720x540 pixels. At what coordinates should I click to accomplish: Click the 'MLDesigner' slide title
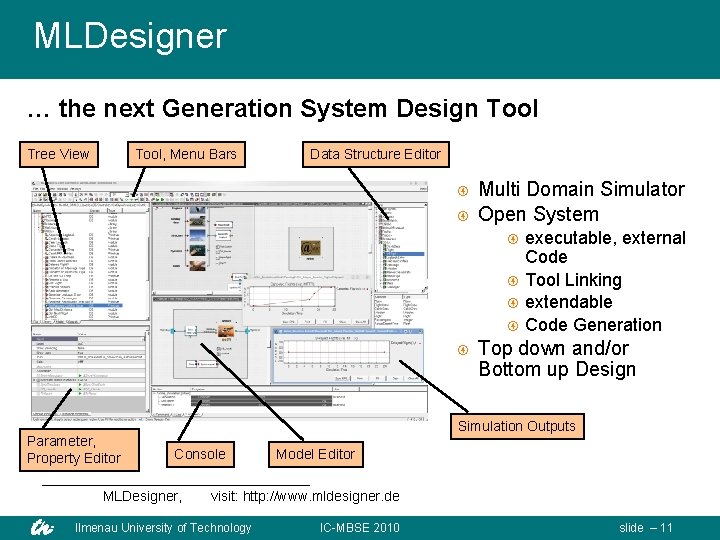(x=130, y=36)
